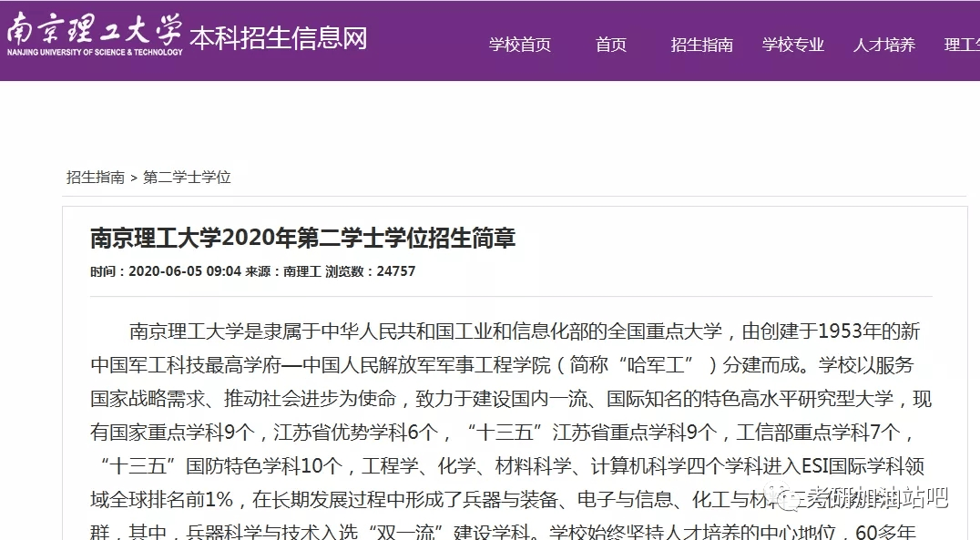Click the cut-off nav item at far right
Screen dimensions: 980x540
point(962,45)
